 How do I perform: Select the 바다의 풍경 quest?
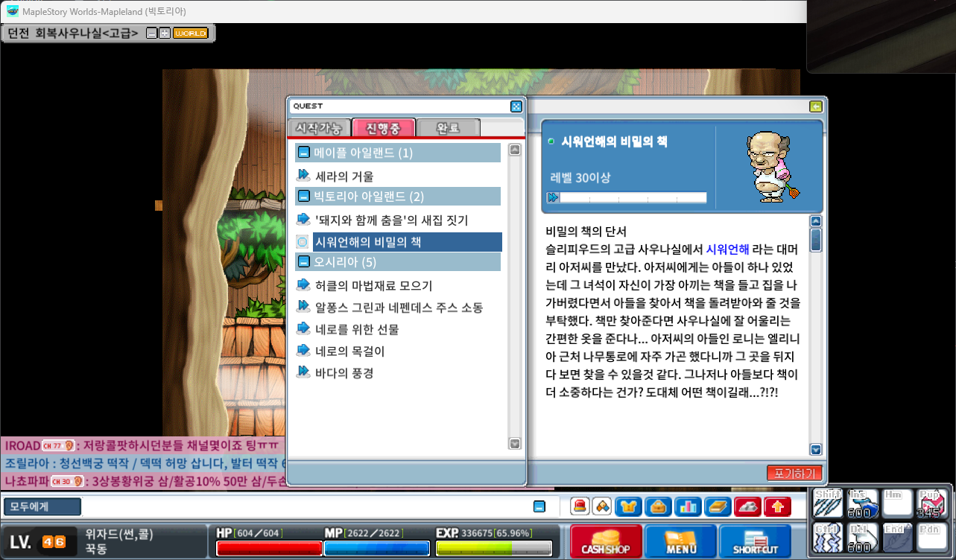(x=344, y=372)
